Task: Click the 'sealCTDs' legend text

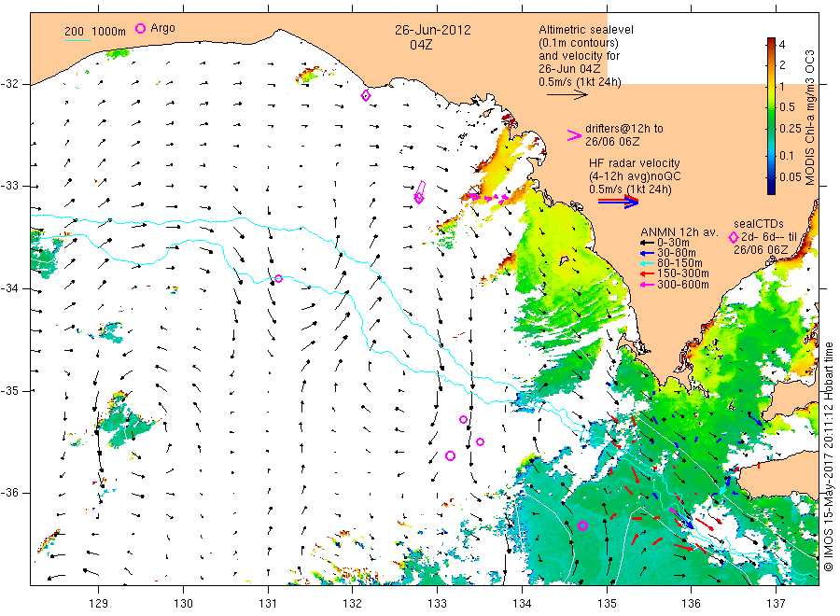Action: (759, 224)
